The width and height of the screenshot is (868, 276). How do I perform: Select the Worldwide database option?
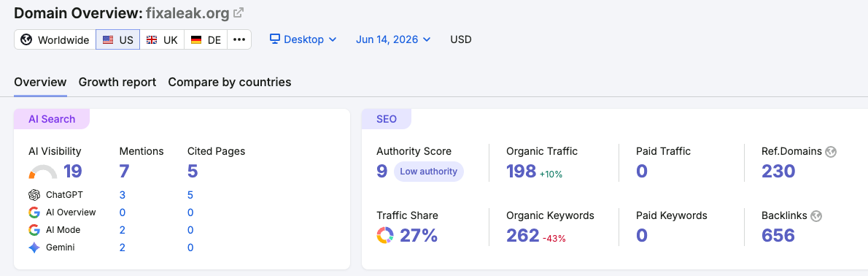pyautogui.click(x=55, y=40)
